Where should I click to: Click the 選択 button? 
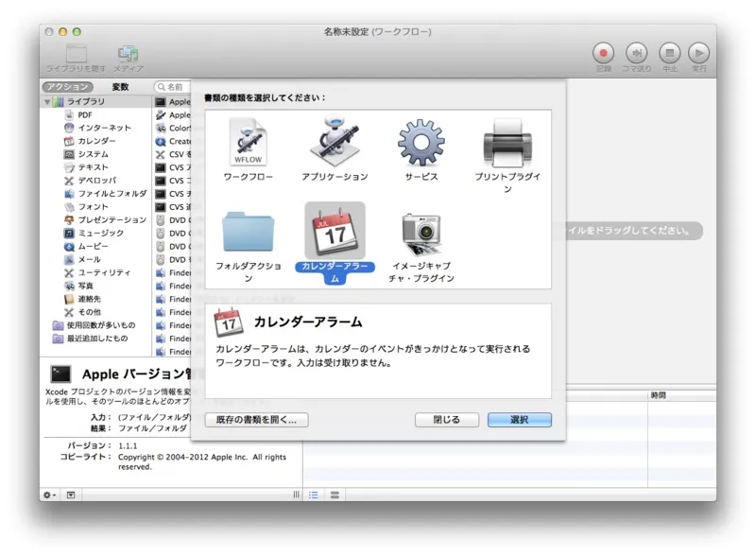[519, 420]
